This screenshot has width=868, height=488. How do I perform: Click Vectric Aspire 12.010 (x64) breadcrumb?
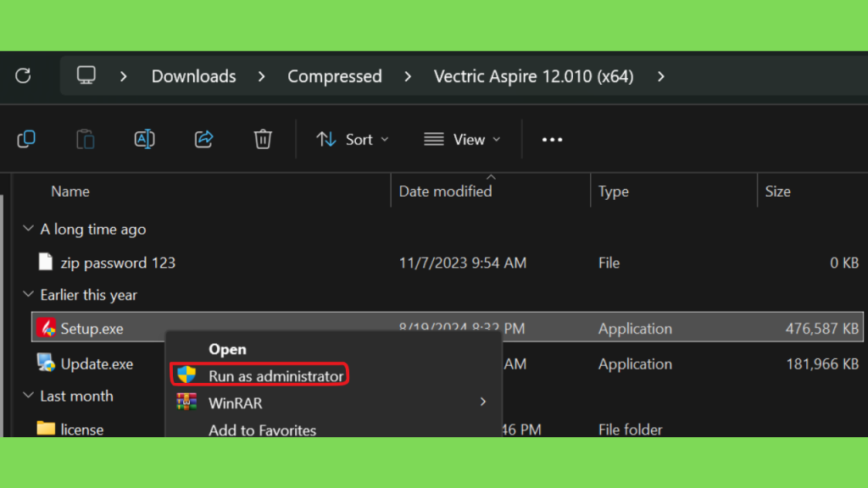point(534,76)
